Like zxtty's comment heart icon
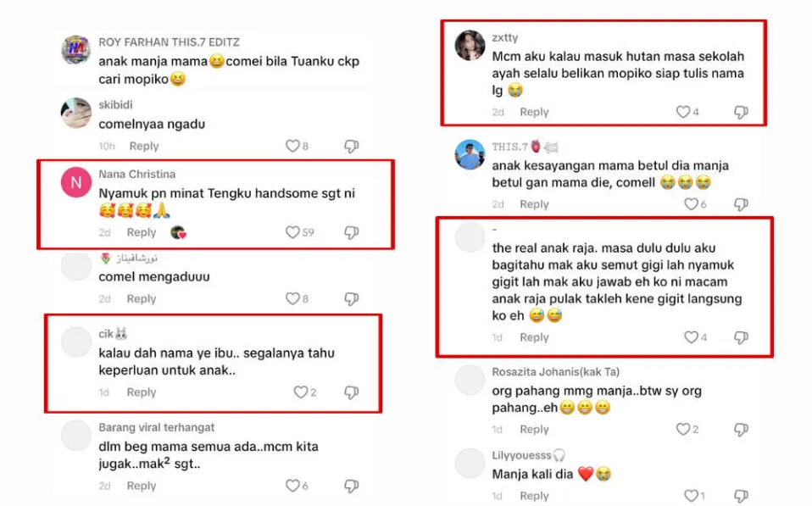 point(683,112)
